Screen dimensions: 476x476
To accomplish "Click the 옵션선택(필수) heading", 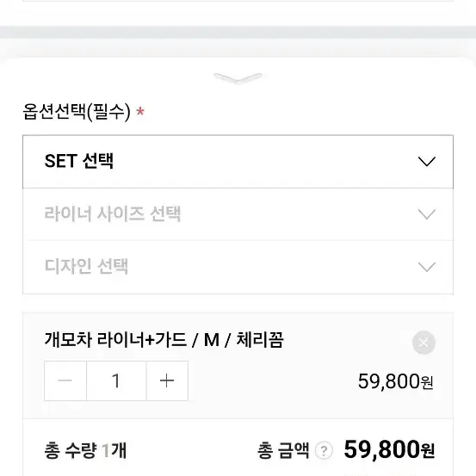I will [x=77, y=111].
